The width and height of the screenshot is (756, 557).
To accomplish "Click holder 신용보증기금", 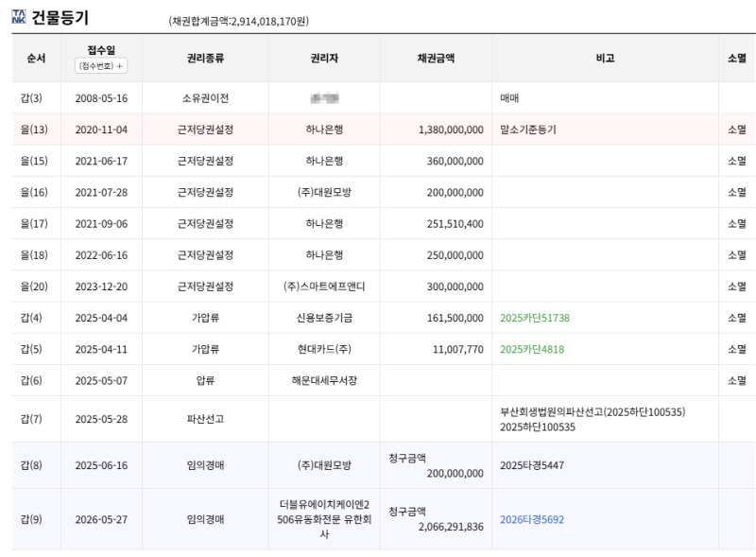I will (324, 318).
